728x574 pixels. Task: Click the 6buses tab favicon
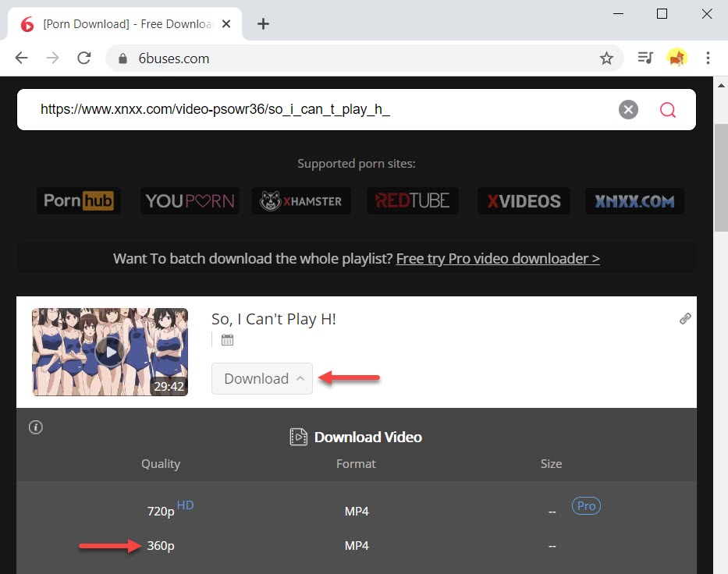pos(27,24)
